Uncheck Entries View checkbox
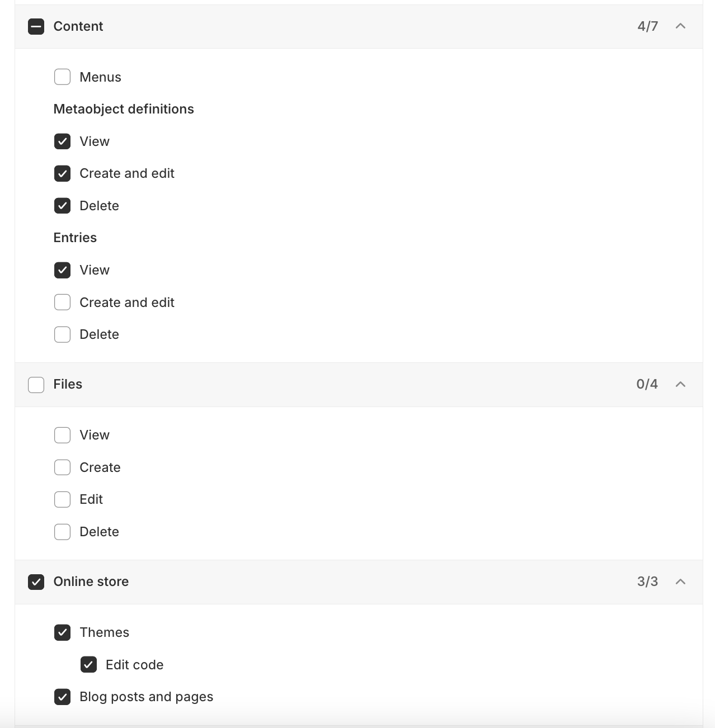The image size is (715, 728). coord(62,270)
